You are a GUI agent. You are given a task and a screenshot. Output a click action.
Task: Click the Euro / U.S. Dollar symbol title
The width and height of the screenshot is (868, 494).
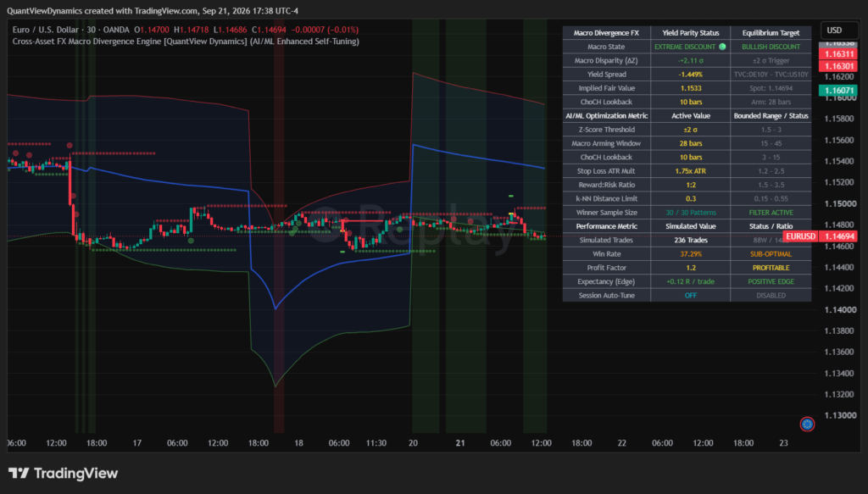coord(71,30)
